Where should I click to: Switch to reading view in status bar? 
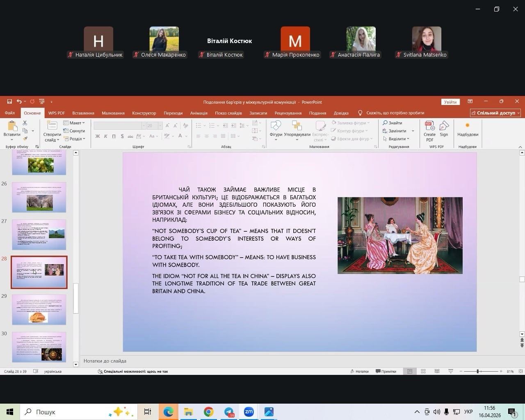click(437, 371)
